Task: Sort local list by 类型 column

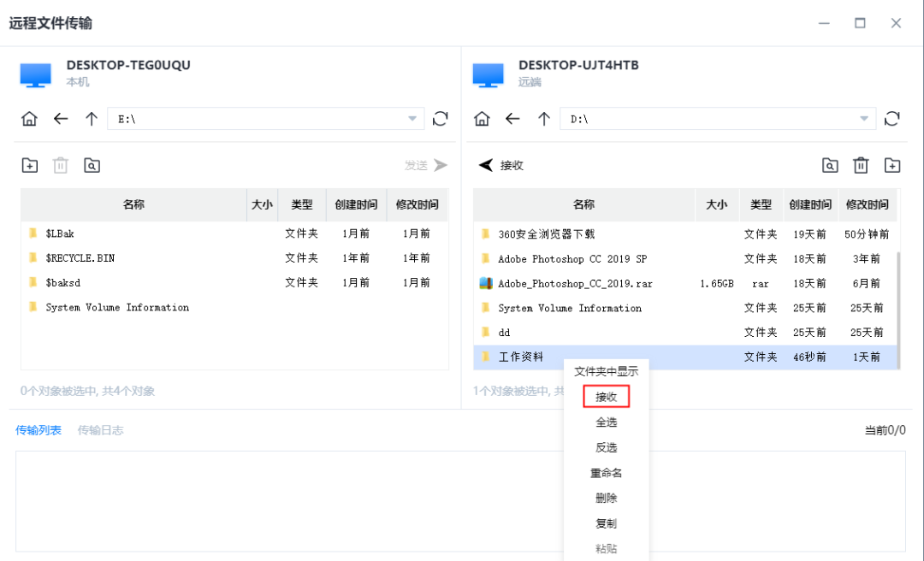Action: point(302,204)
